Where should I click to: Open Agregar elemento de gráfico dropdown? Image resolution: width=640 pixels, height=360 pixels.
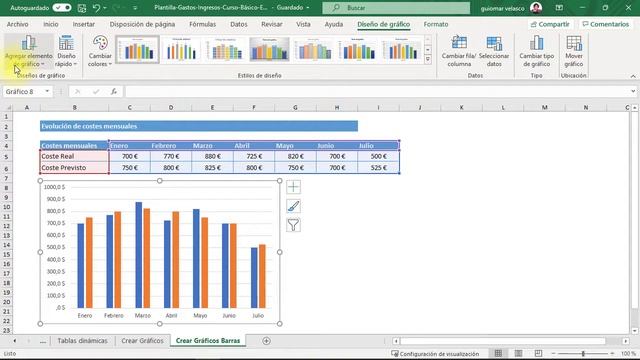29,51
